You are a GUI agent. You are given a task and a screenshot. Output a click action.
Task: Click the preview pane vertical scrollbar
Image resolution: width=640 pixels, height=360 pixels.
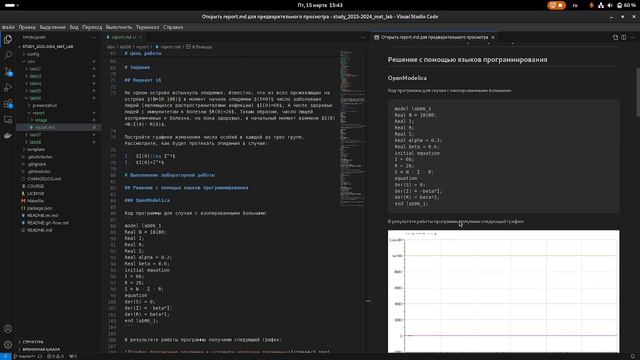coord(638,92)
